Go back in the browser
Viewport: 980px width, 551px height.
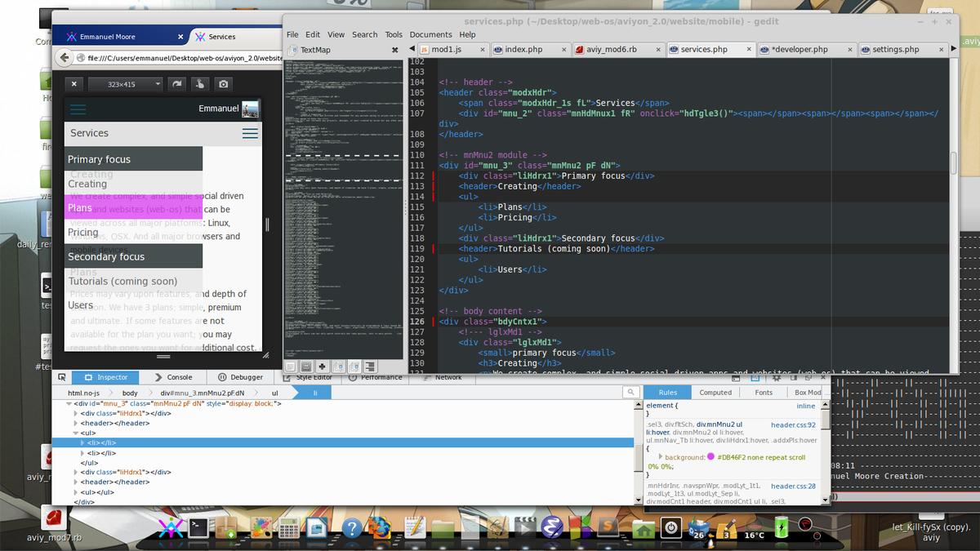click(x=65, y=58)
